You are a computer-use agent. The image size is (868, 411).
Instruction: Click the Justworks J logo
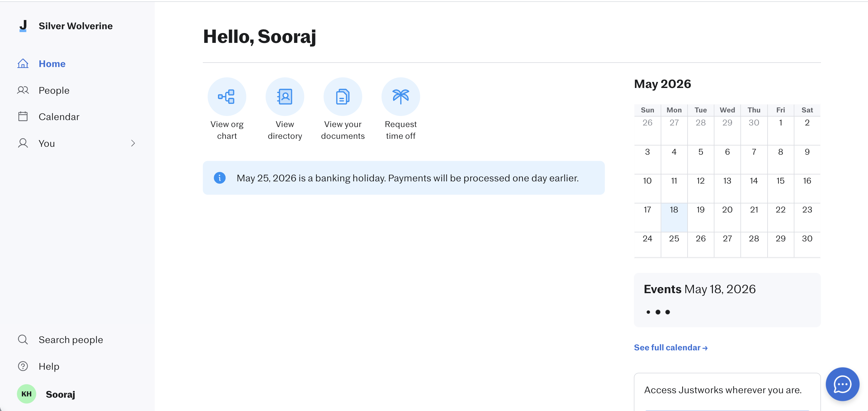click(x=23, y=26)
